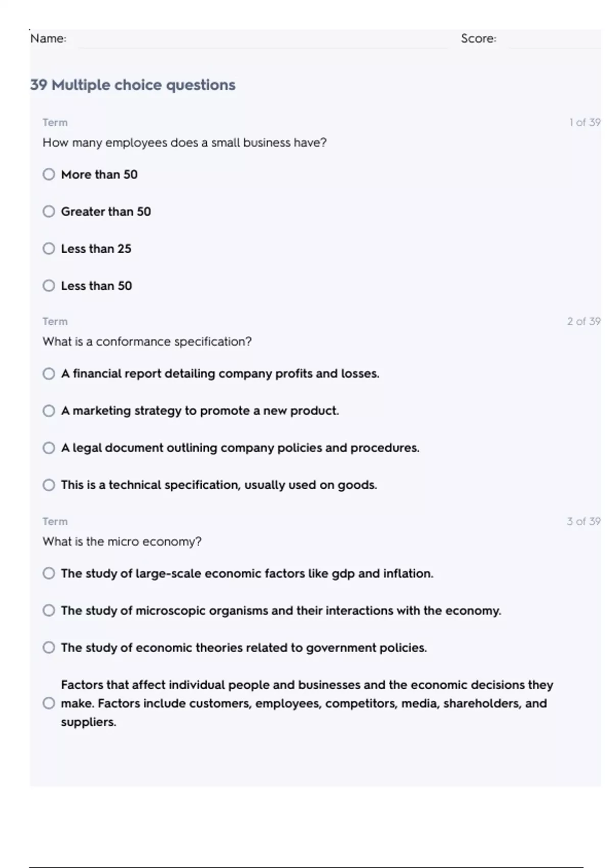Click the micro economy question text

coord(122,541)
